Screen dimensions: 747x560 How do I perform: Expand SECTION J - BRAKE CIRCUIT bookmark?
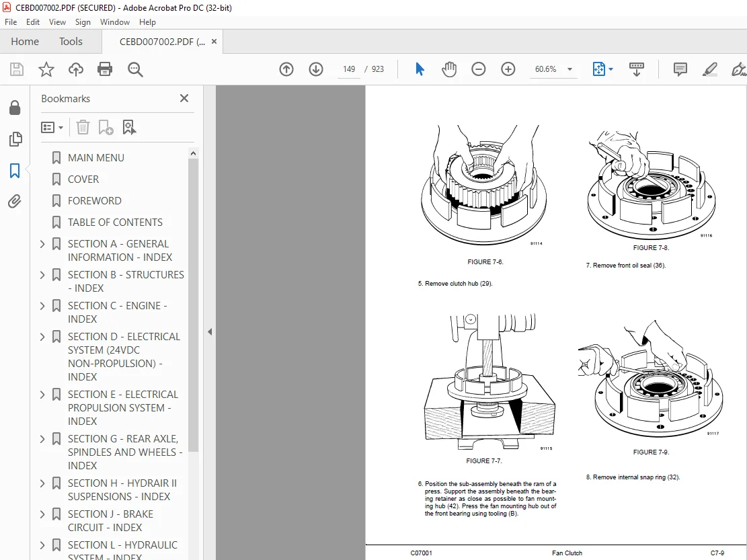click(x=42, y=514)
